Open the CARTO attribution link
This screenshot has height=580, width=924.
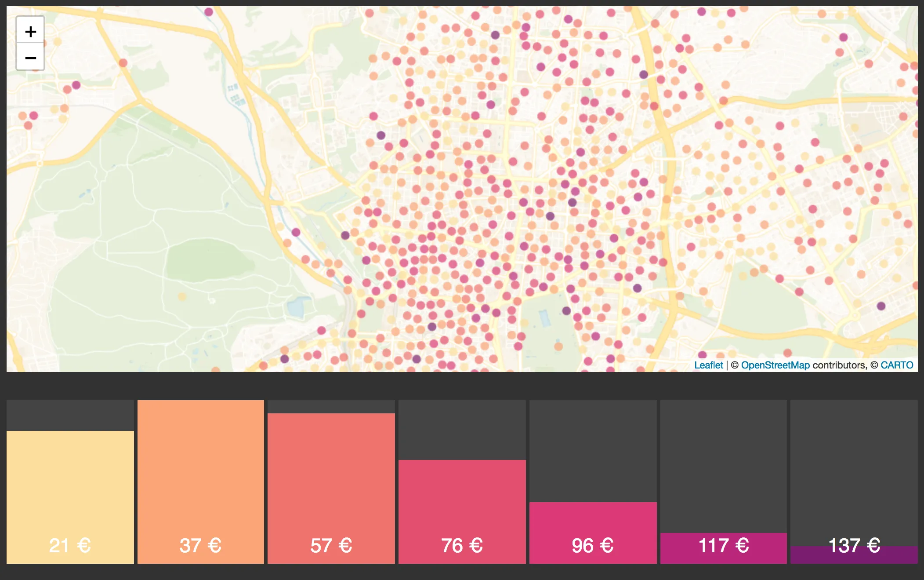click(898, 365)
